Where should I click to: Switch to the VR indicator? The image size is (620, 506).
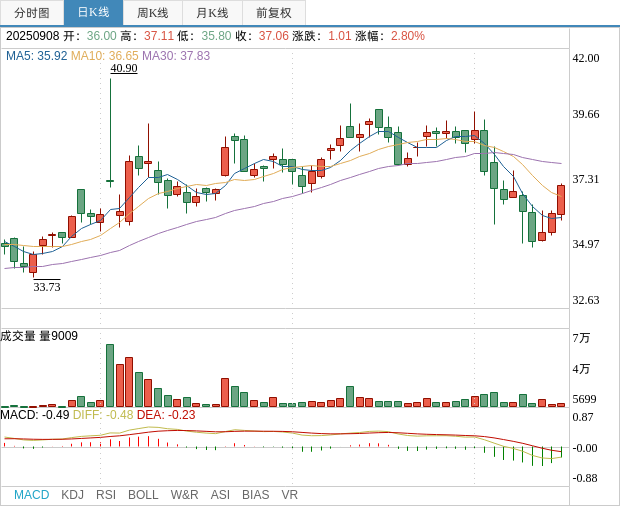pyautogui.click(x=289, y=495)
